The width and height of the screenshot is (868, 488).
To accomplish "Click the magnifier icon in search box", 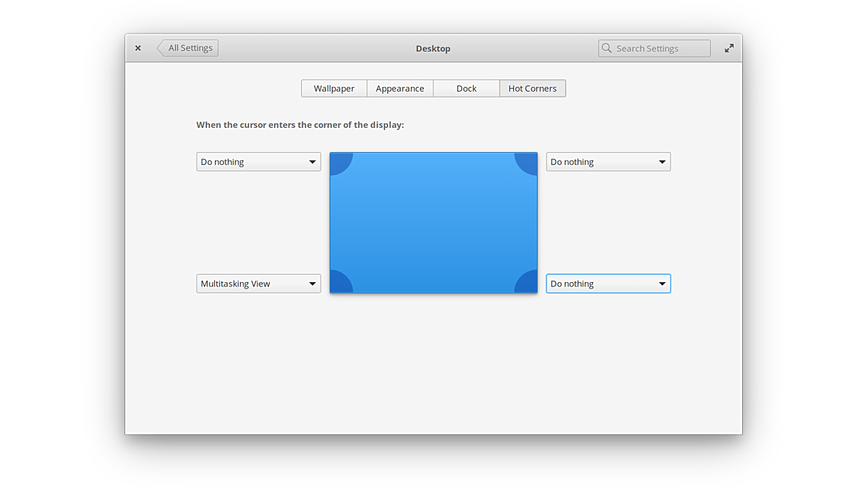I will pos(607,48).
